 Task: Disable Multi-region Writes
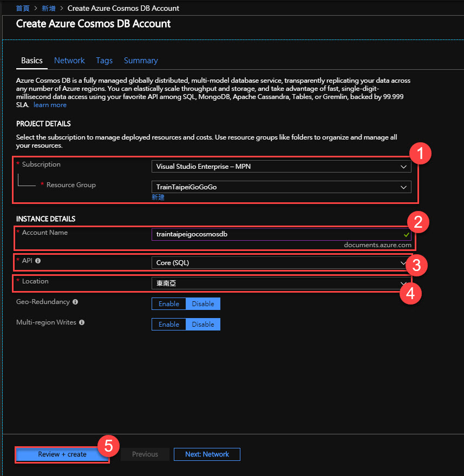point(203,325)
